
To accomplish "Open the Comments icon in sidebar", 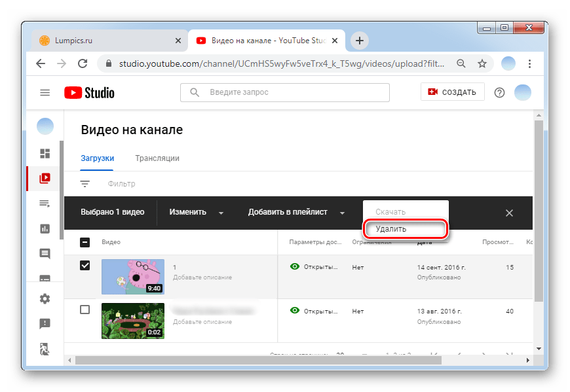I will pyautogui.click(x=45, y=253).
